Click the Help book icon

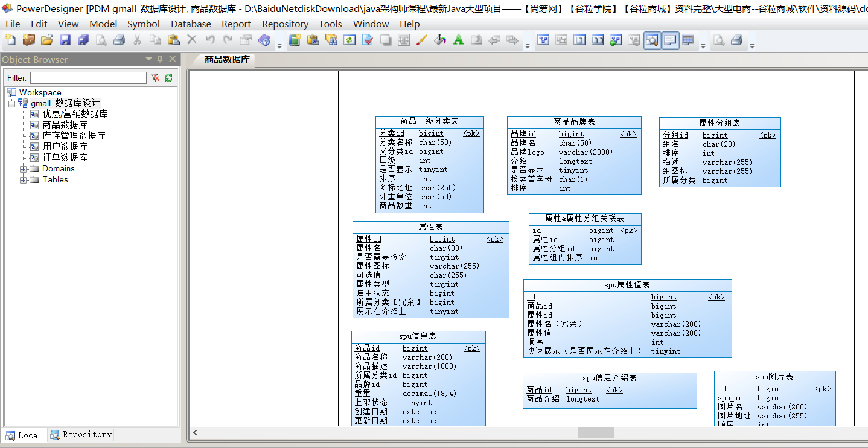264,40
